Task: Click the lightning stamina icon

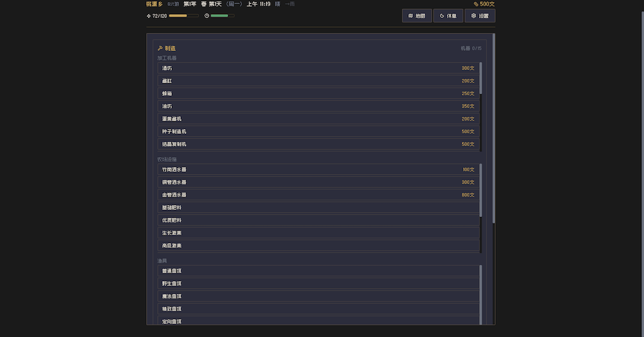Action: click(149, 15)
